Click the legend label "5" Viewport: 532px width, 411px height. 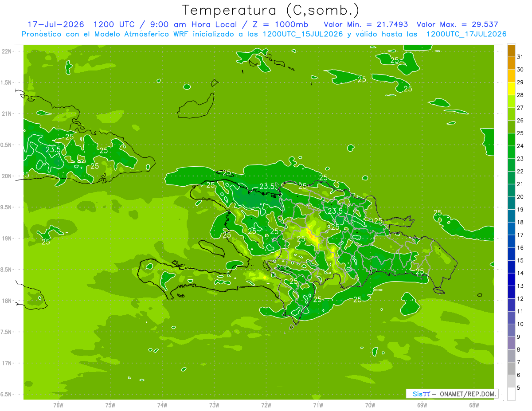point(519,388)
